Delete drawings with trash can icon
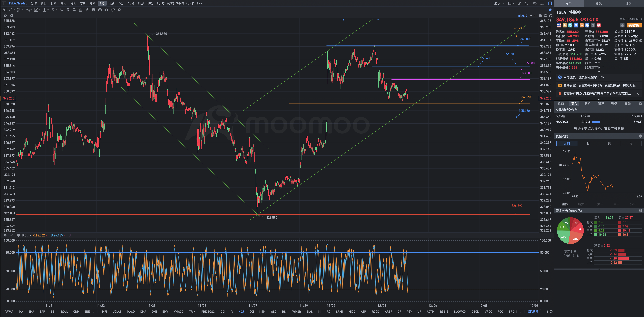The width and height of the screenshot is (644, 317). 107,10
